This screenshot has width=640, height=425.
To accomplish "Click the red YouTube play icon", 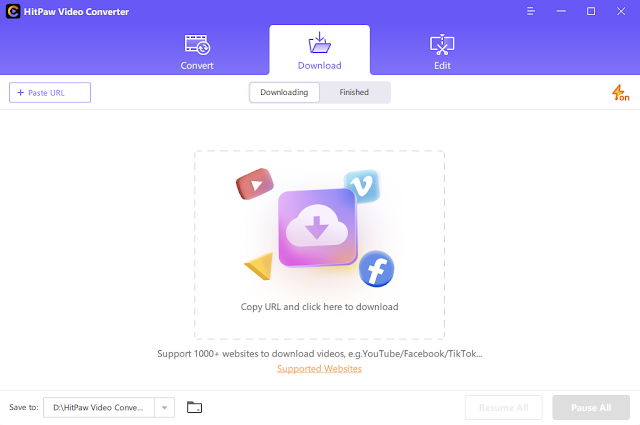I will click(255, 184).
